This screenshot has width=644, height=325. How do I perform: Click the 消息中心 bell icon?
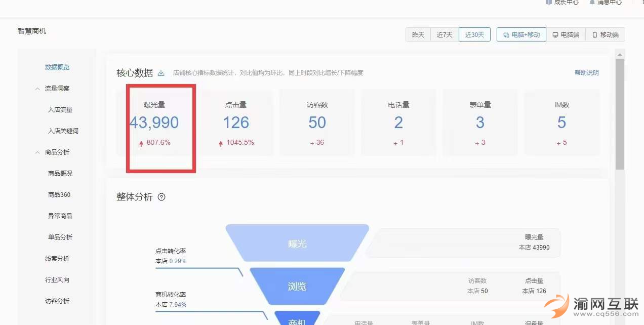592,2
